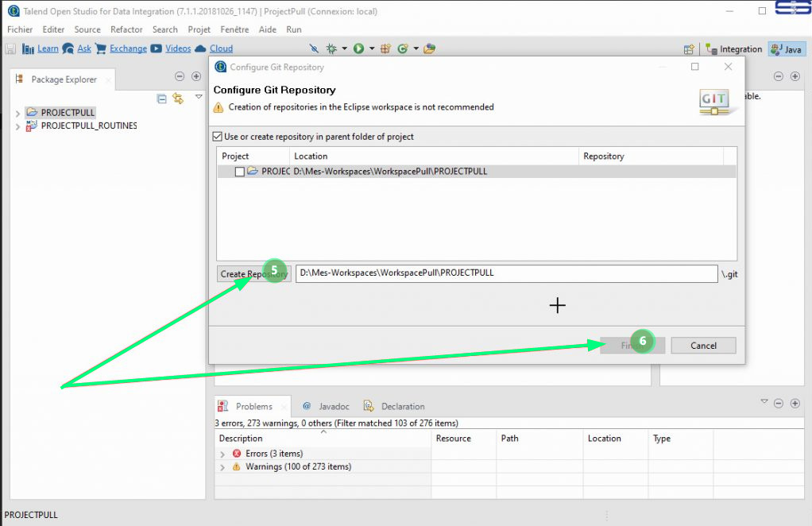The height and width of the screenshot is (526, 812).
Task: Click the Errors red icon in Problems list
Action: click(237, 454)
